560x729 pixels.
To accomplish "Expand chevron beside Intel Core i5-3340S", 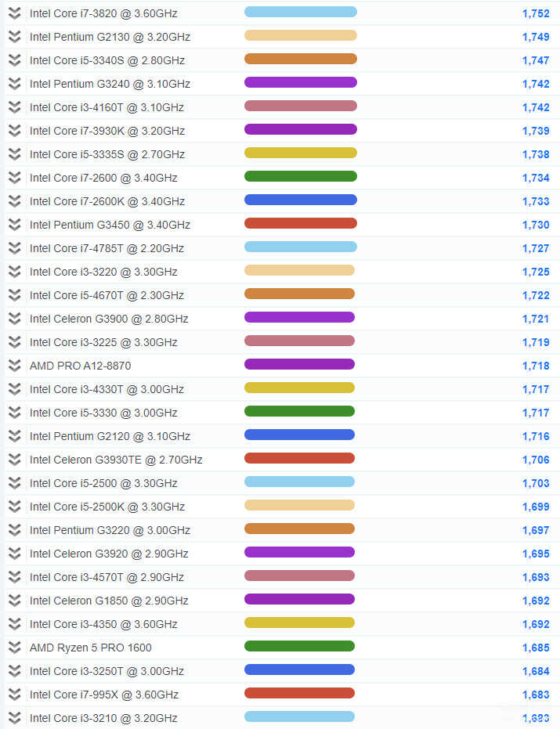I will (x=15, y=60).
